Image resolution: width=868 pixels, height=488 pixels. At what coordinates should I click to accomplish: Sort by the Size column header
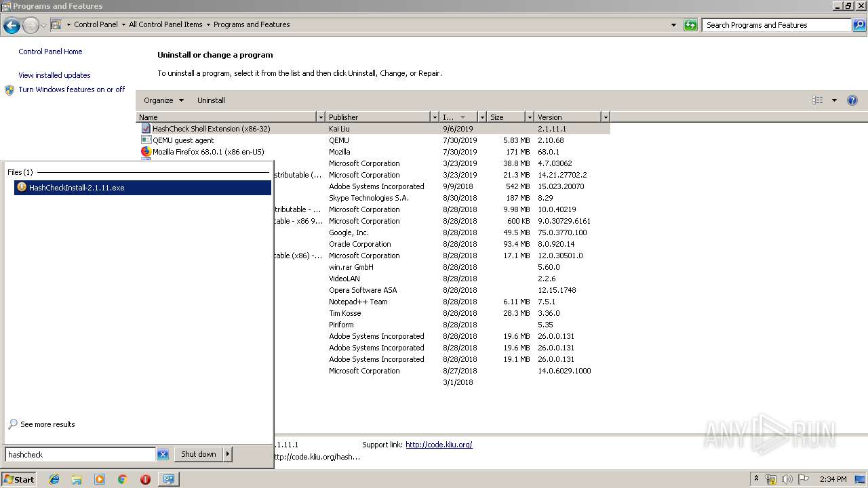pyautogui.click(x=506, y=117)
